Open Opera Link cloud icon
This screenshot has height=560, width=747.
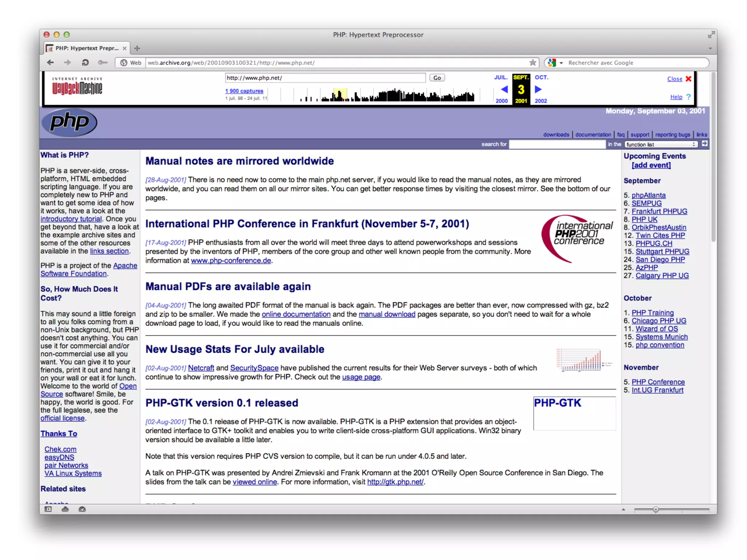point(65,509)
